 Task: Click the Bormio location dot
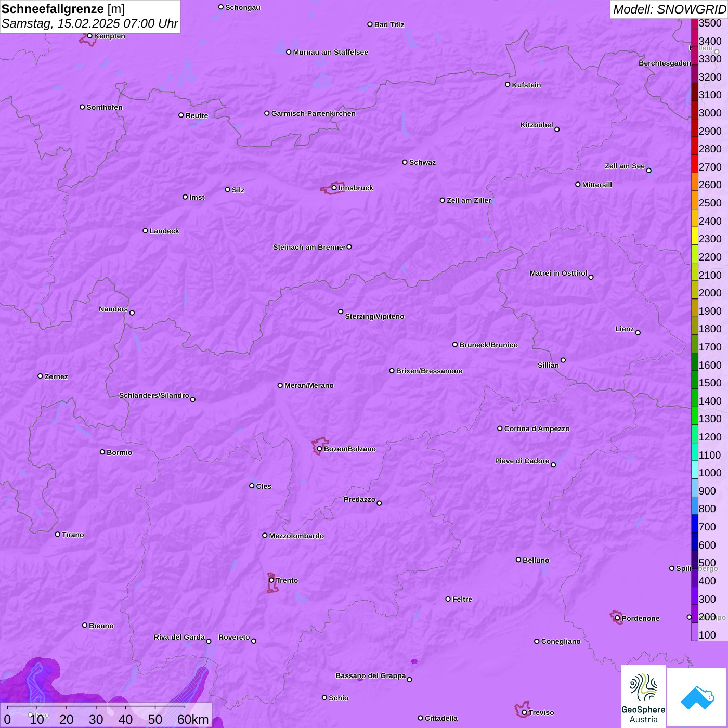[x=102, y=452]
